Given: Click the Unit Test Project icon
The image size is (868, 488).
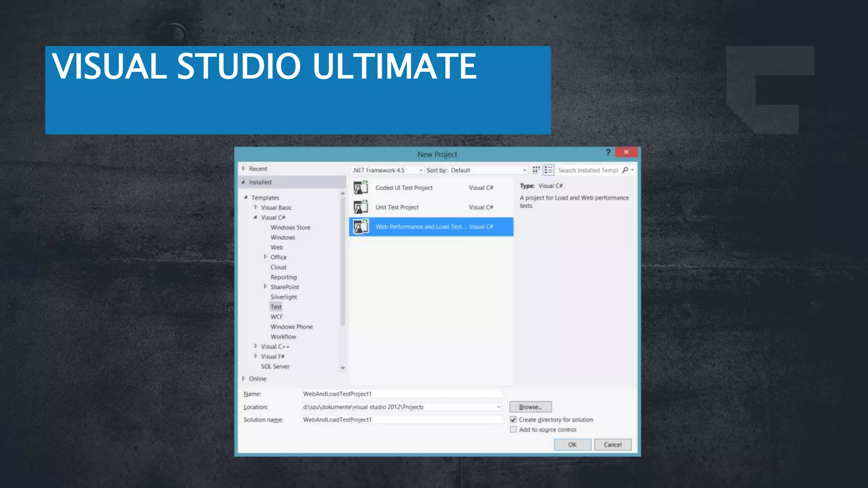Looking at the screenshot, I should coord(361,207).
